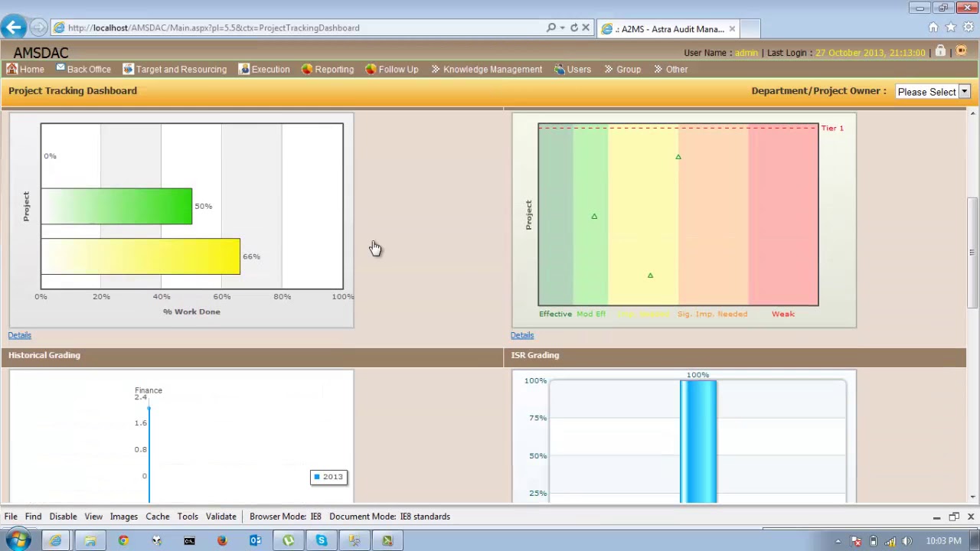The image size is (980, 551).
Task: Open Outlook from the taskbar
Action: (x=256, y=541)
